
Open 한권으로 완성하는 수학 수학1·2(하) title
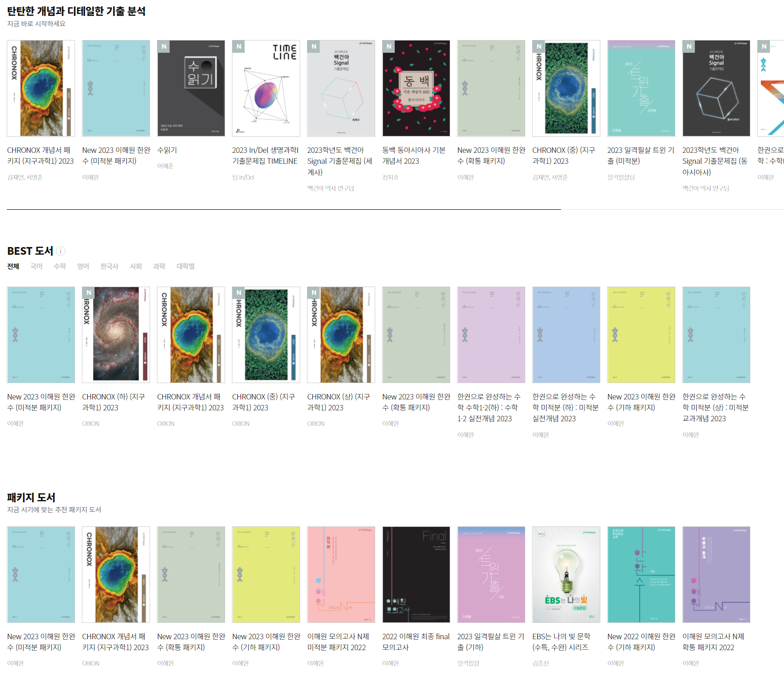pos(489,408)
